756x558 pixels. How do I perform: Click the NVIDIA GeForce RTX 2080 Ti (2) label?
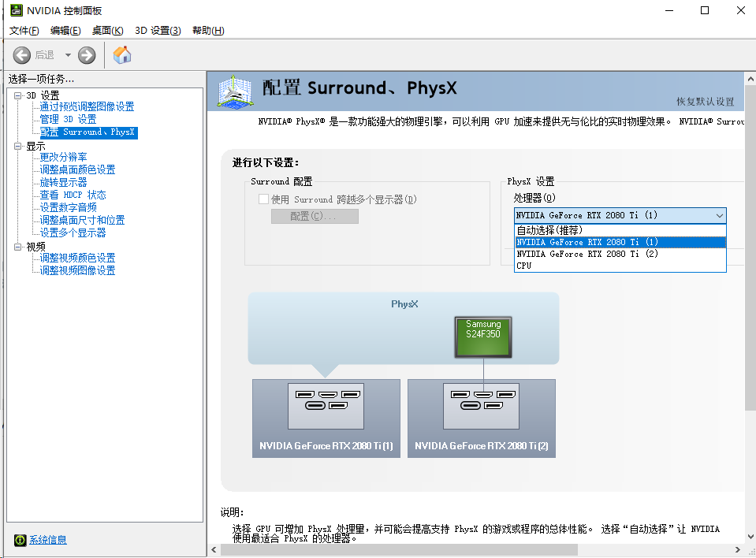(x=481, y=446)
